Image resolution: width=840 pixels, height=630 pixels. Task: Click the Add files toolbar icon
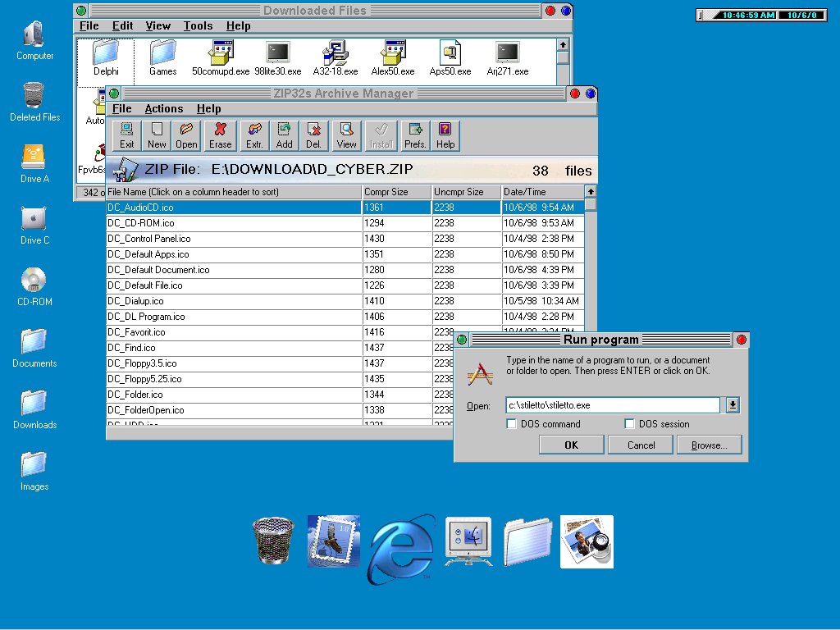[284, 135]
